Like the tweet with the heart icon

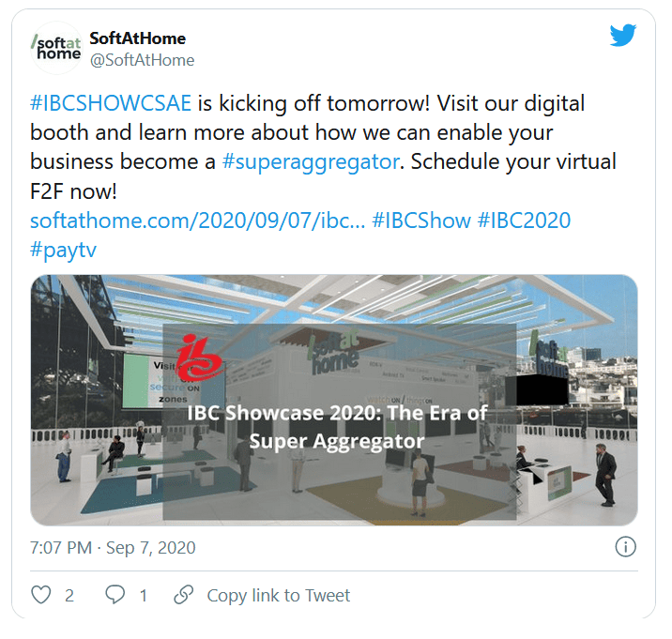(x=41, y=595)
